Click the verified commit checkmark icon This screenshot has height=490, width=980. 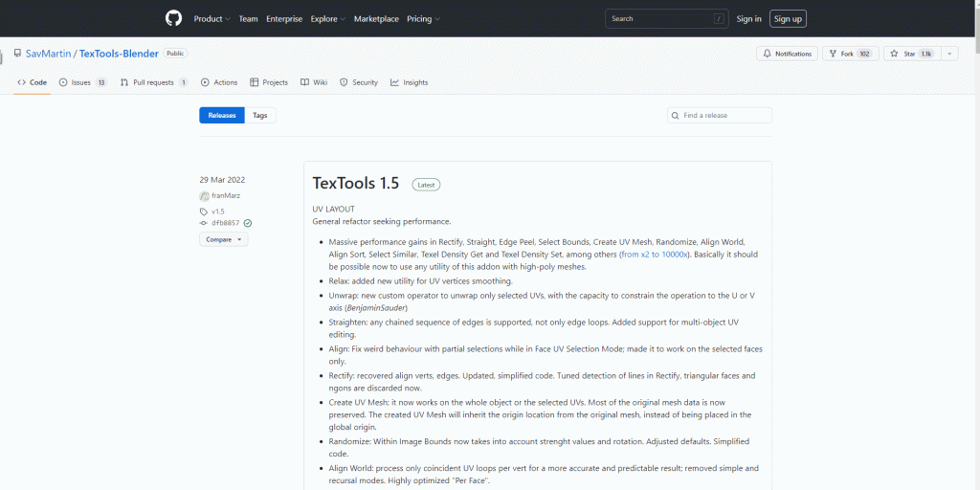click(x=248, y=223)
